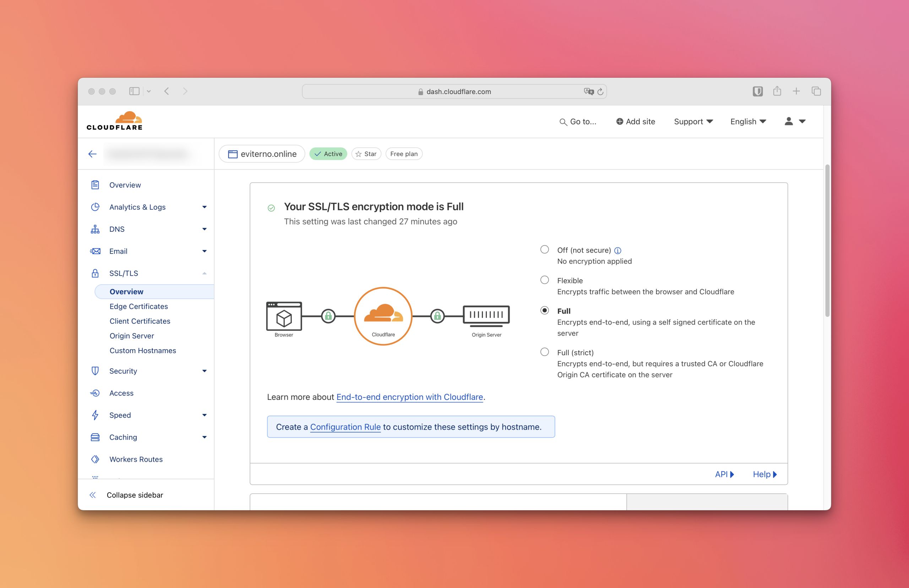Select the Off (not secure) radio button

[545, 250]
